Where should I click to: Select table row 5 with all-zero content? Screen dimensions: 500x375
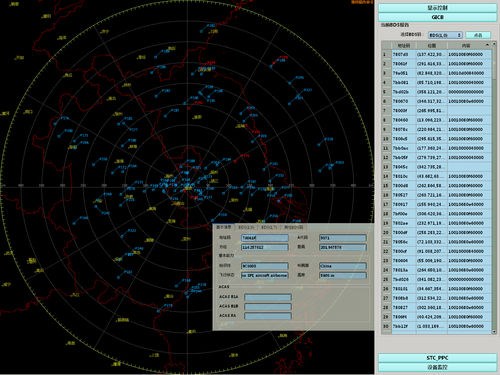(x=436, y=92)
